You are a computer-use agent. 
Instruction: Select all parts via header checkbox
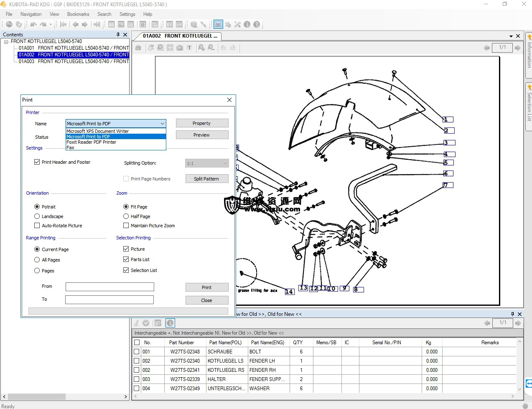137,343
